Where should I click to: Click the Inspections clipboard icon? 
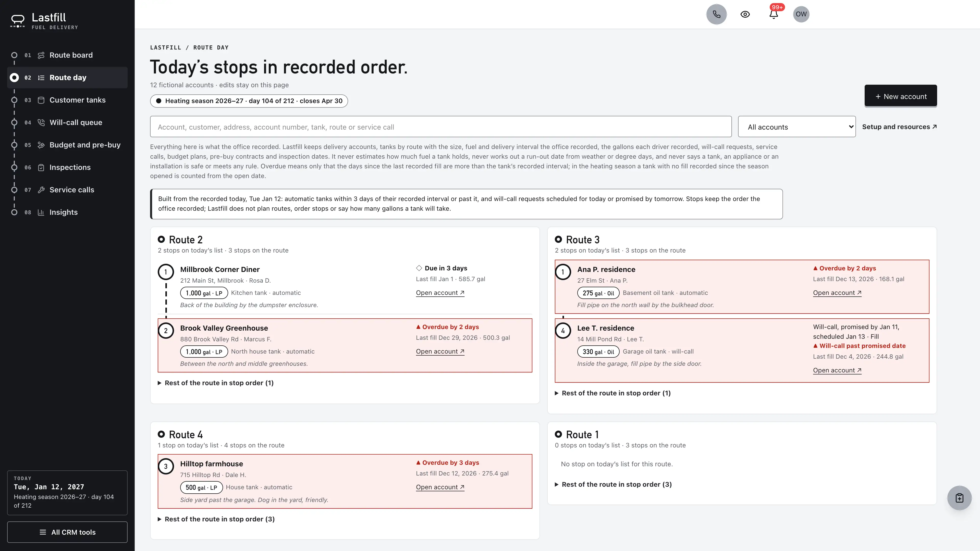tap(41, 167)
